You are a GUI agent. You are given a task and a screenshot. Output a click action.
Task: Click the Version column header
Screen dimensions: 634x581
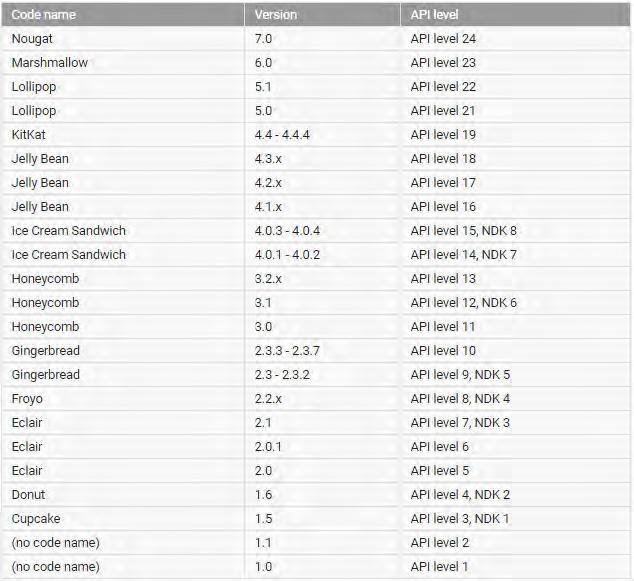tap(322, 15)
